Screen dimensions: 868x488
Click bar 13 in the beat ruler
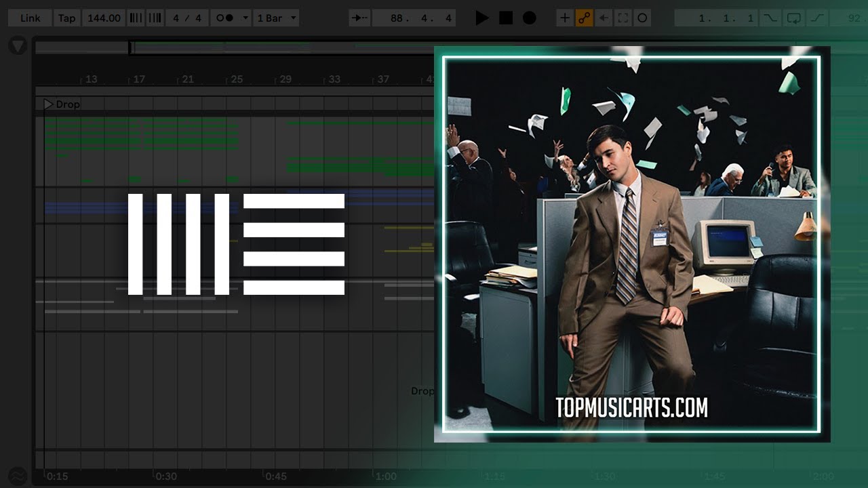91,79
